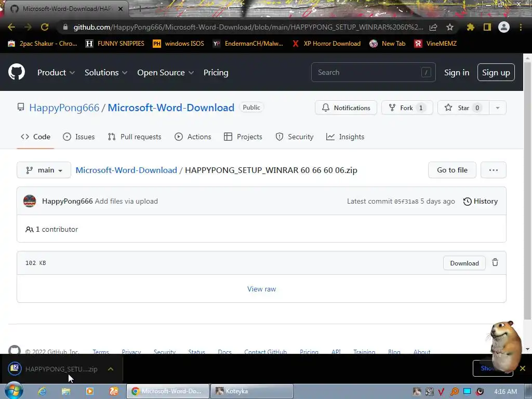This screenshot has height=399, width=532.
Task: Click the desktop hamster character
Action: pyautogui.click(x=504, y=347)
